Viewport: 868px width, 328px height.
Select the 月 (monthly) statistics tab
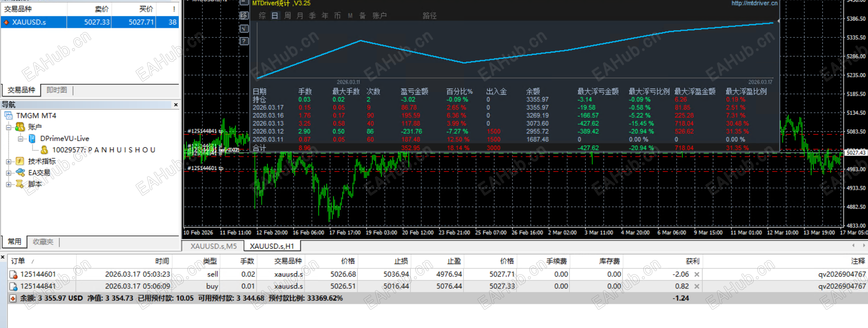300,16
